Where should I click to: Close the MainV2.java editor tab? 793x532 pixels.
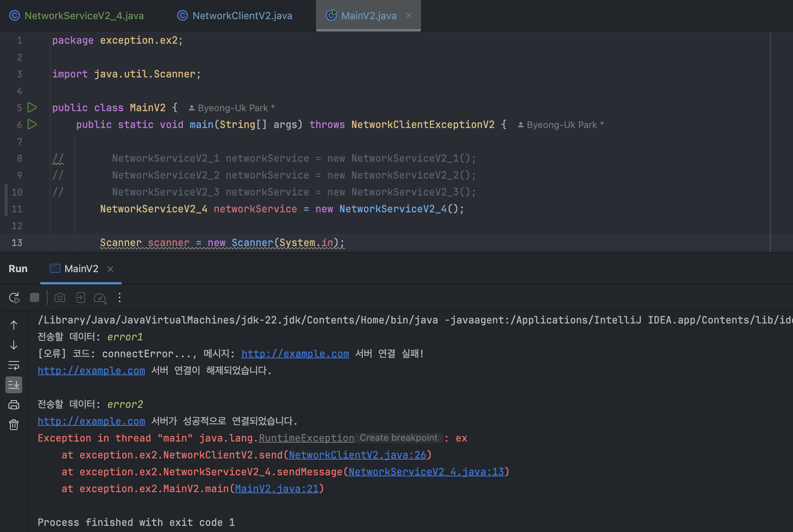(x=409, y=16)
